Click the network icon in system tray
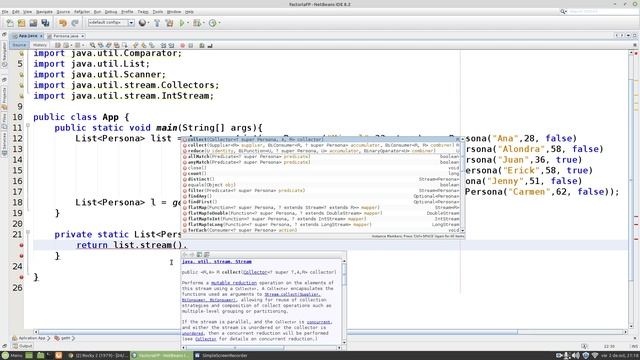640x360 pixels. [595, 356]
